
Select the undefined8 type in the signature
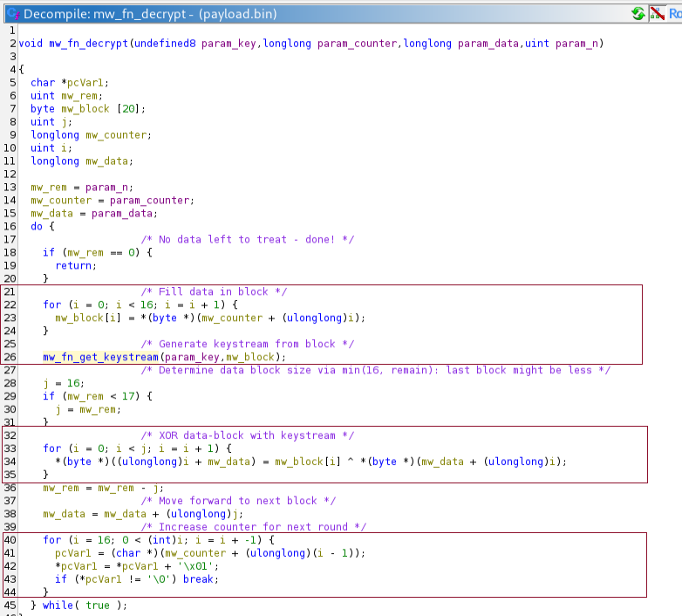(165, 44)
